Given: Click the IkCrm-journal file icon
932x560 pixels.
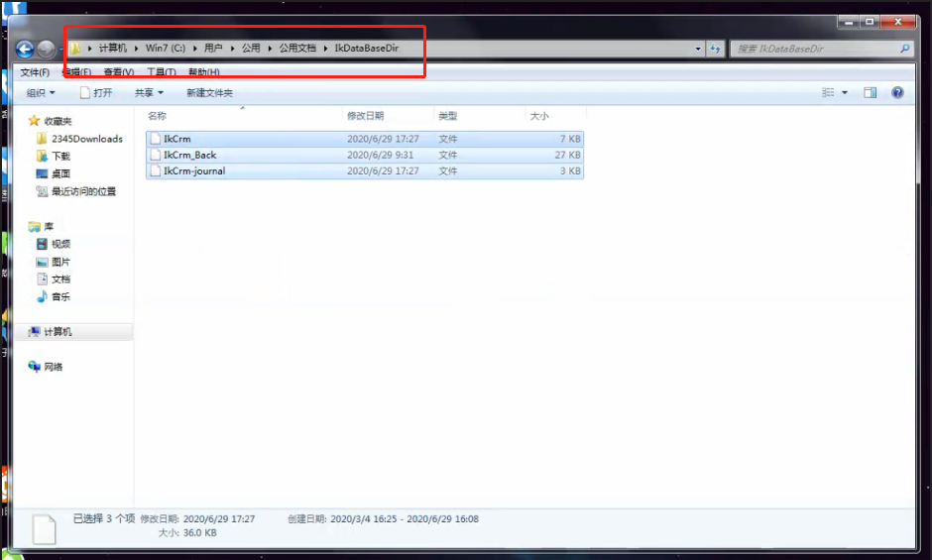Looking at the screenshot, I should click(155, 170).
